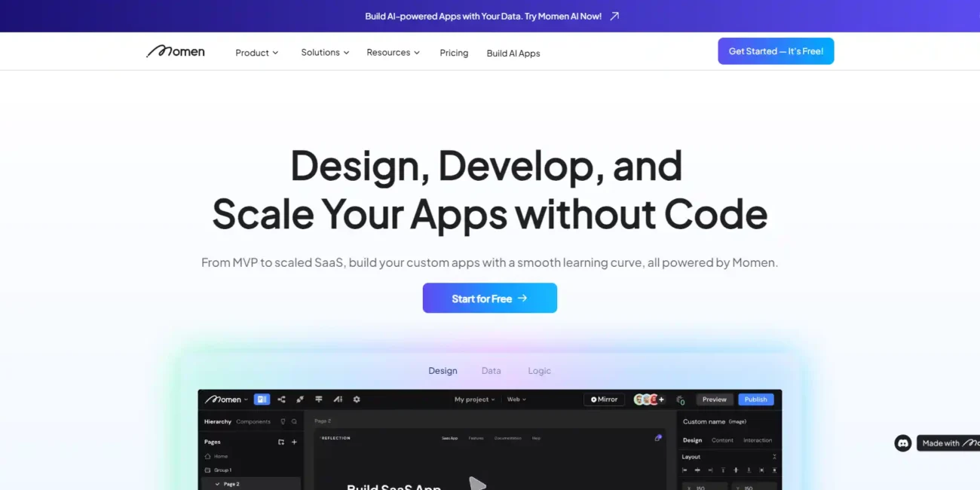This screenshot has width=980, height=490.
Task: Switch to the Data tab
Action: 491,371
